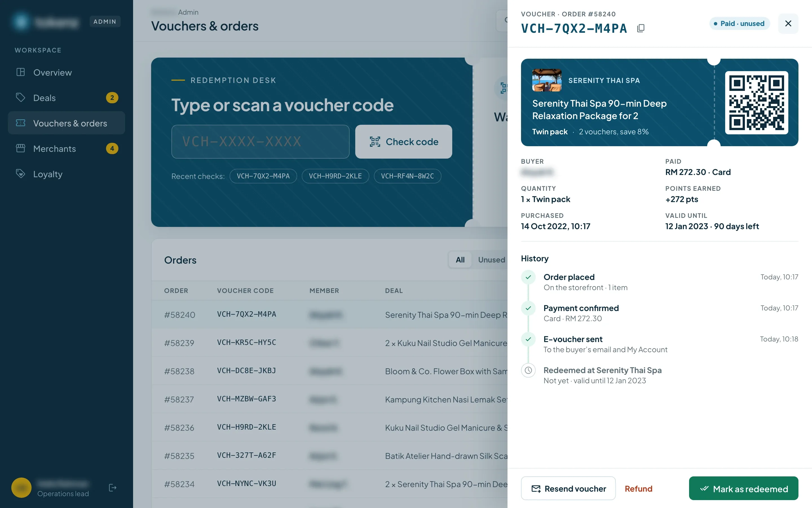Click the Deals badge showing 2
The image size is (812, 508).
tap(112, 98)
